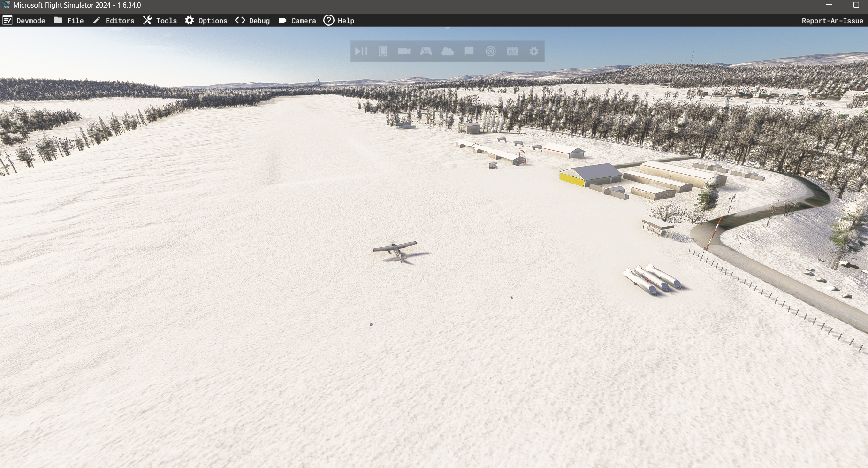Image resolution: width=868 pixels, height=468 pixels.
Task: Expand the Editors menu
Action: click(x=114, y=21)
